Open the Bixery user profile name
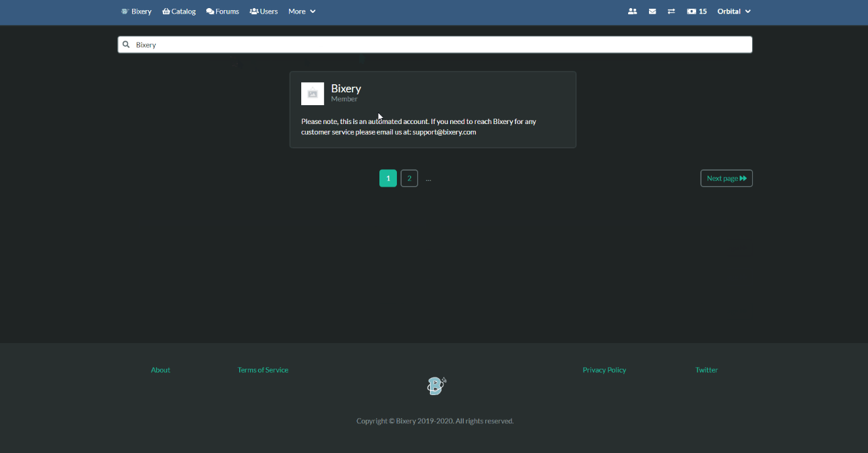 [x=346, y=88]
